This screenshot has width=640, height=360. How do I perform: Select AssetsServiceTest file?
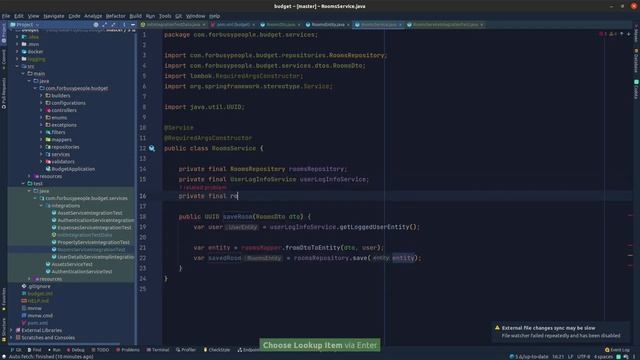[72, 264]
